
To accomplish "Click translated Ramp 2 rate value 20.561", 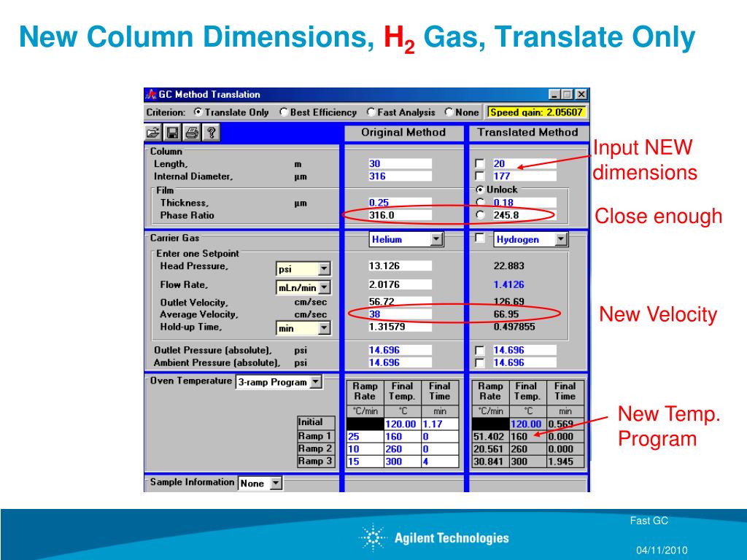I will [490, 448].
